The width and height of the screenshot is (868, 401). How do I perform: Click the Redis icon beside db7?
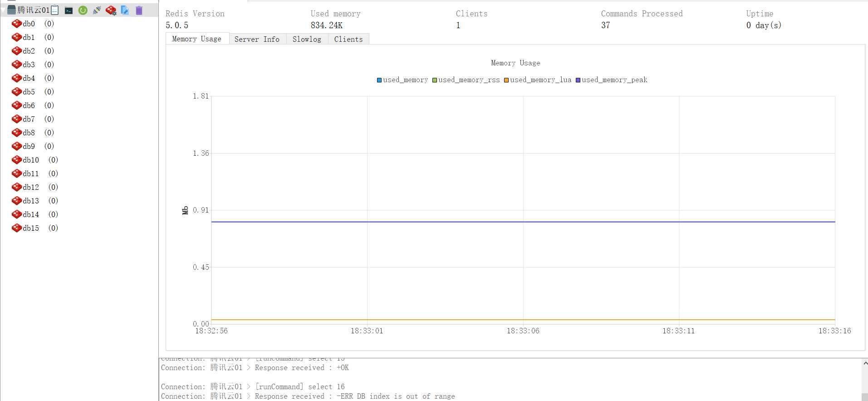[16, 119]
